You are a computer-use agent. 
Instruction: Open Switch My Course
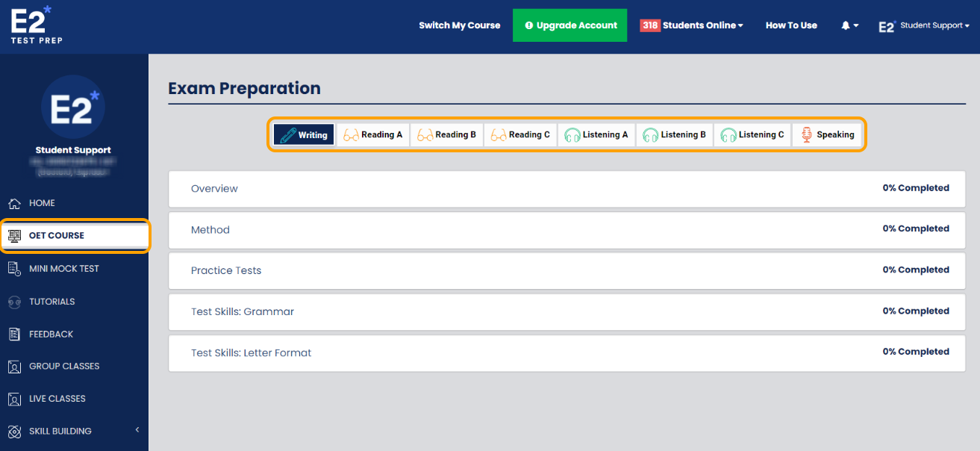(x=459, y=25)
